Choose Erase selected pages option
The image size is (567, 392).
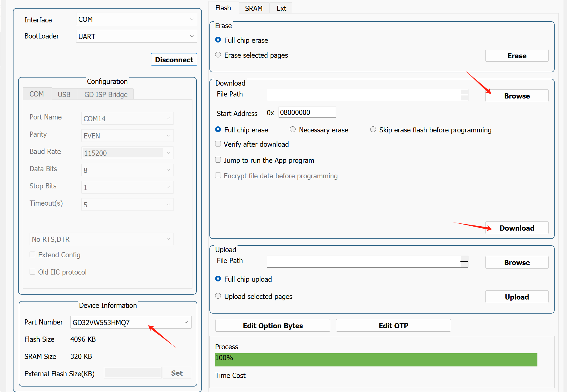218,55
